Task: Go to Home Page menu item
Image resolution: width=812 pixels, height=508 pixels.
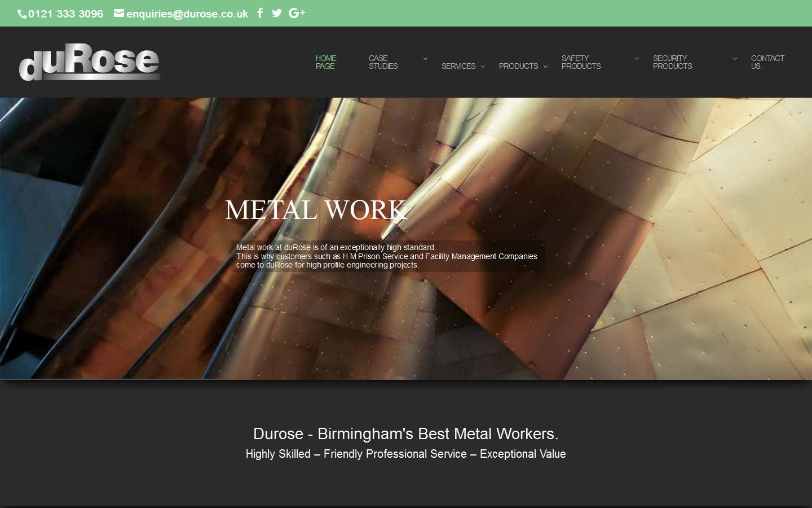Action: (326, 62)
